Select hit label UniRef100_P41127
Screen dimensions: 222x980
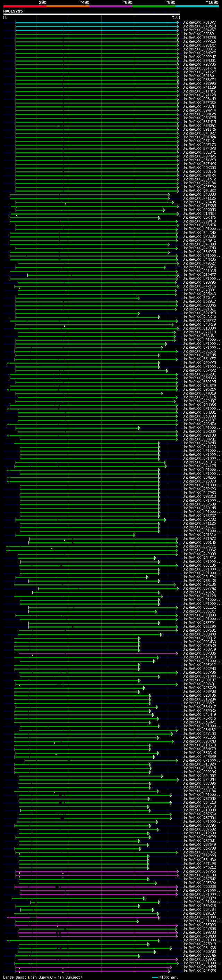pos(199,72)
